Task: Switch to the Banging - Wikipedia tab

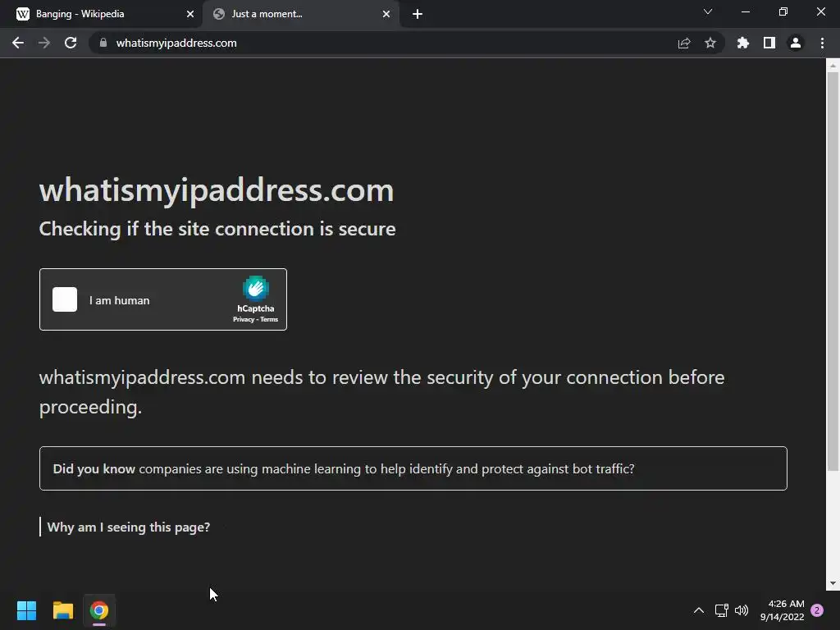Action: tap(102, 14)
